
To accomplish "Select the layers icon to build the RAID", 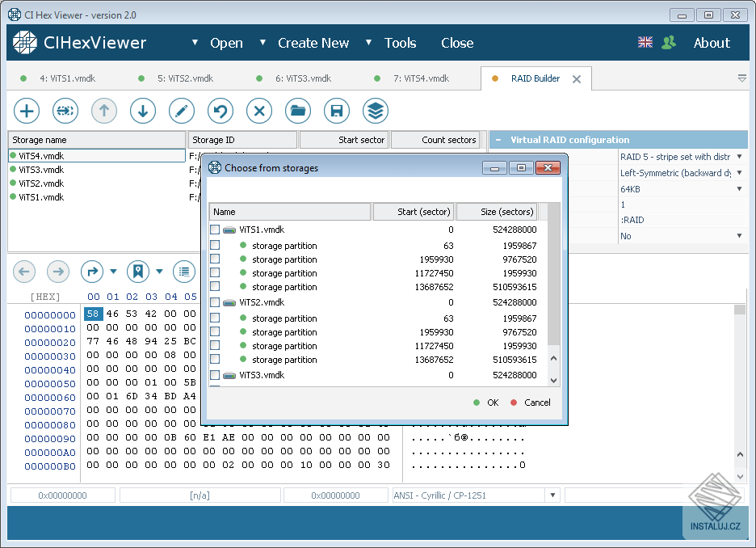I will [376, 111].
